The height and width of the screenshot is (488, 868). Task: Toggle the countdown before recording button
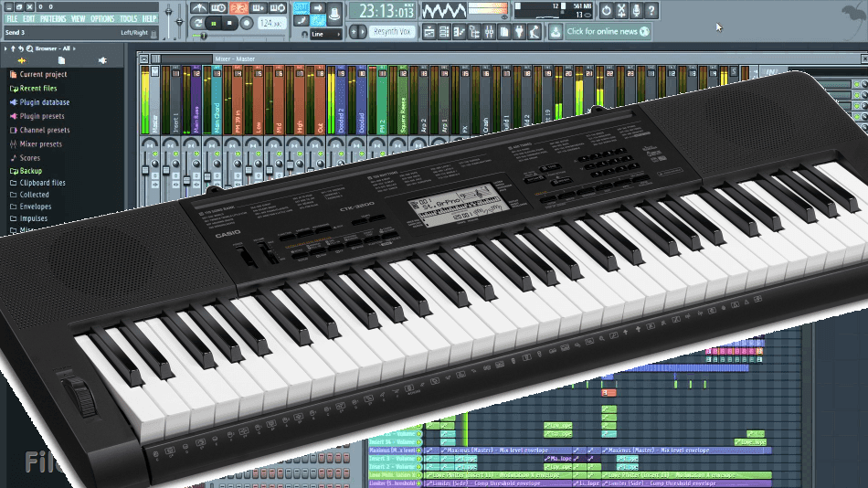238,7
